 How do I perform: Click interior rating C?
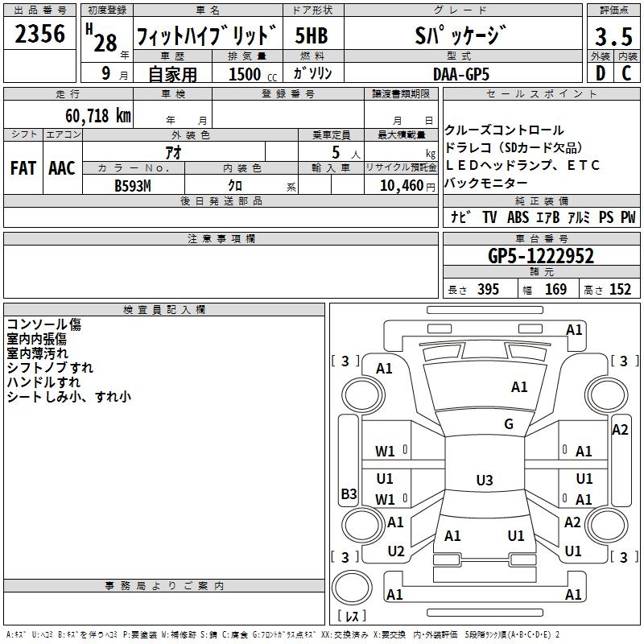pyautogui.click(x=626, y=73)
